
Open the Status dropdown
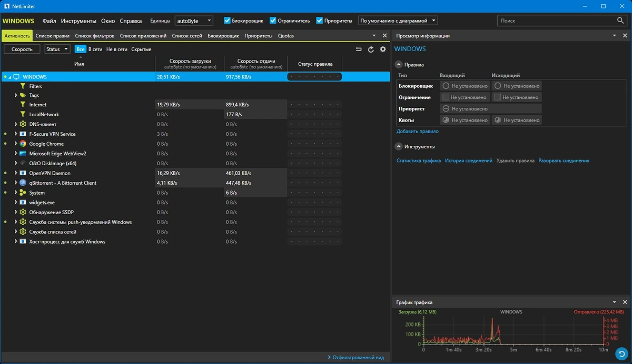click(57, 49)
